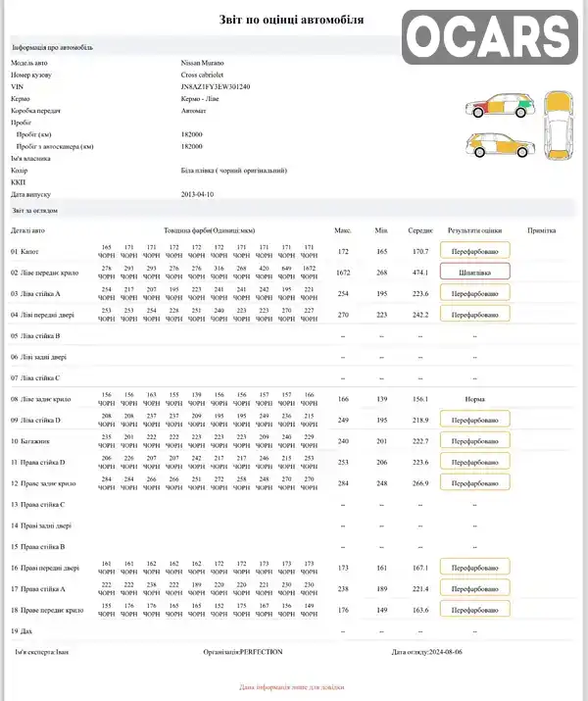
Task: Click the Норма result for Ліве заднє крило
Action: click(474, 399)
